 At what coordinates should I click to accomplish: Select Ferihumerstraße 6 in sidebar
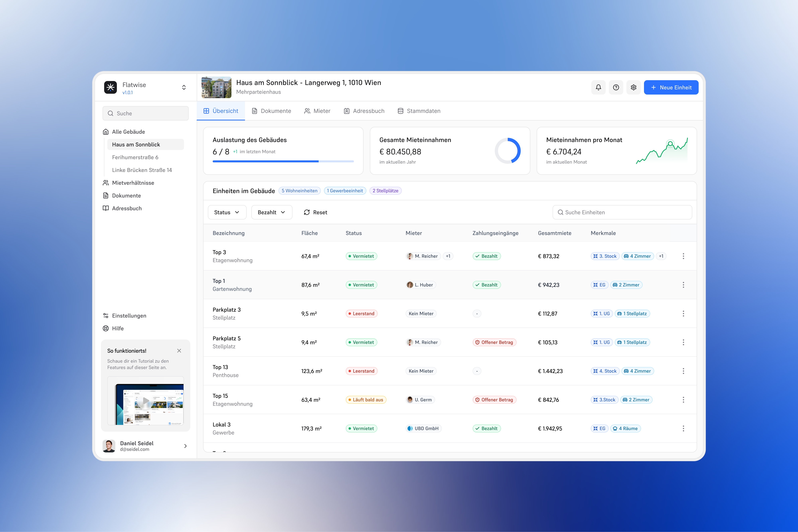(135, 157)
